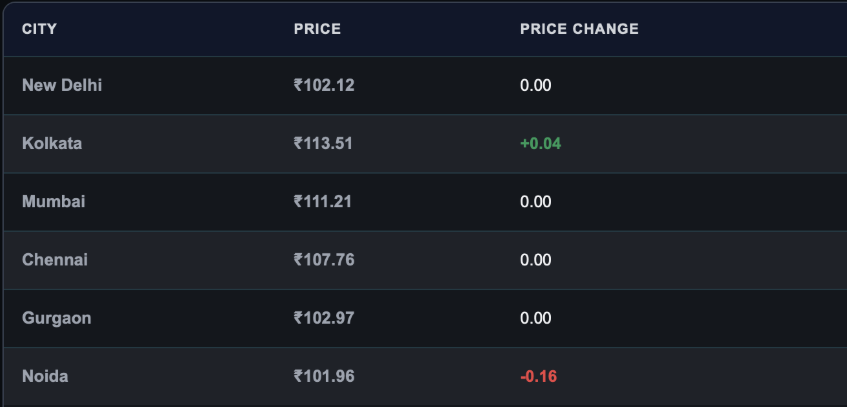Select the Chennai city name
The image size is (847, 407).
[55, 260]
